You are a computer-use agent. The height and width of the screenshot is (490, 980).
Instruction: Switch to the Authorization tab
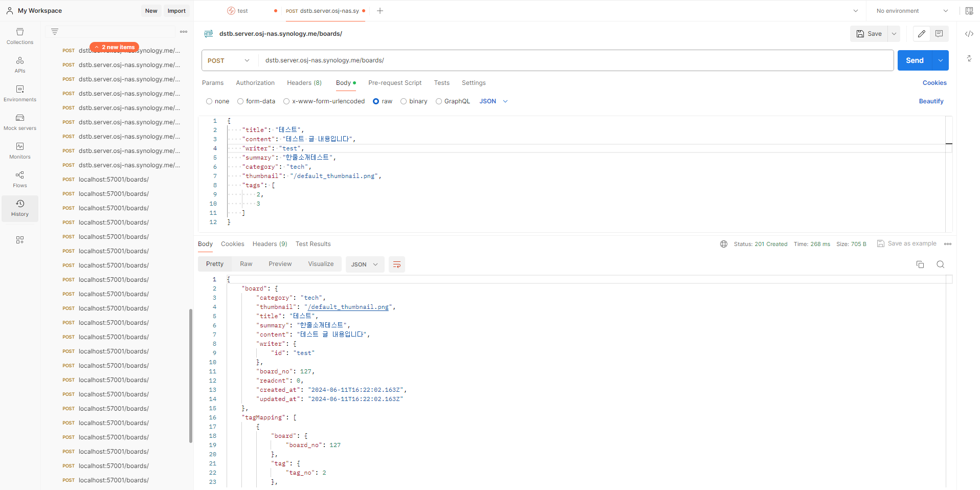(x=255, y=83)
